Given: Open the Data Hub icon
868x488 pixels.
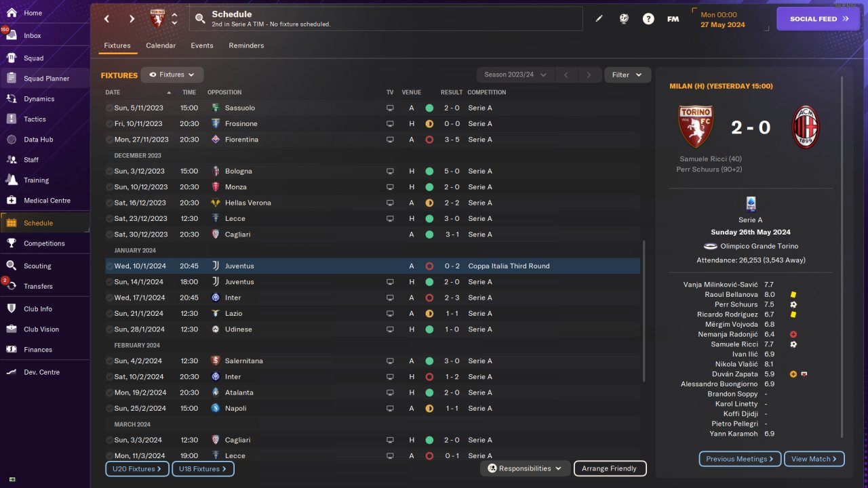Looking at the screenshot, I should pyautogui.click(x=12, y=139).
